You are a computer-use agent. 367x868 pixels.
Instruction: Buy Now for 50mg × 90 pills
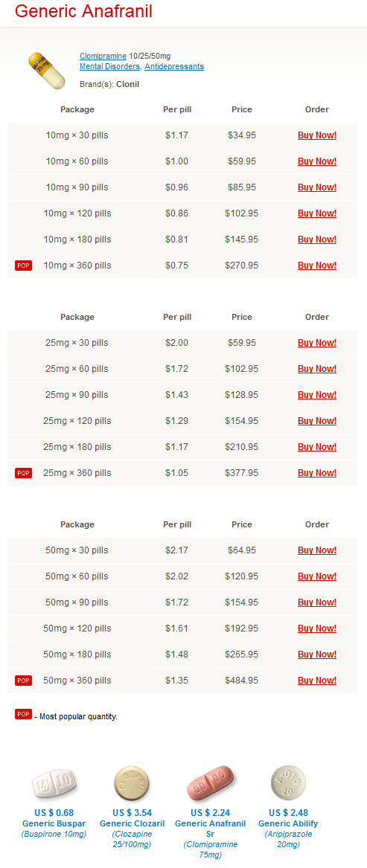pos(317,602)
